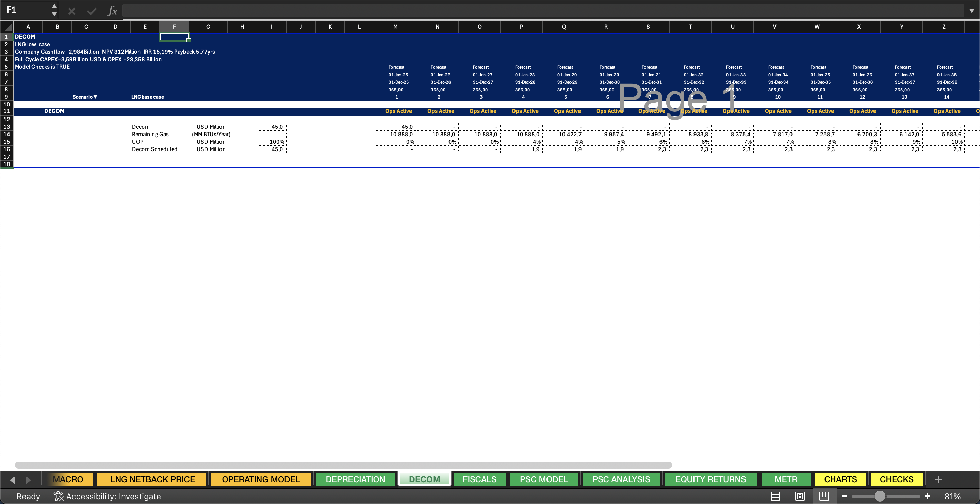Open the MACRO sheet tab
Viewport: 980px width, 504px height.
coord(68,479)
